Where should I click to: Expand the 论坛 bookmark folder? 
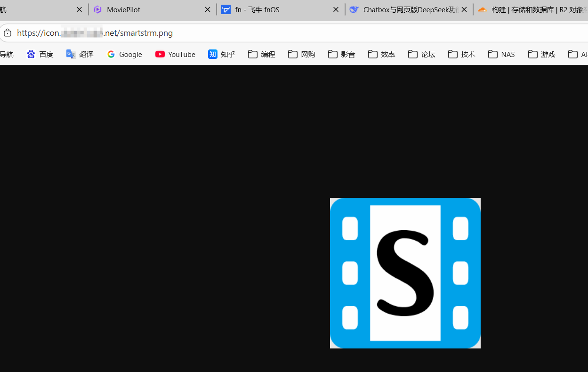pyautogui.click(x=422, y=54)
